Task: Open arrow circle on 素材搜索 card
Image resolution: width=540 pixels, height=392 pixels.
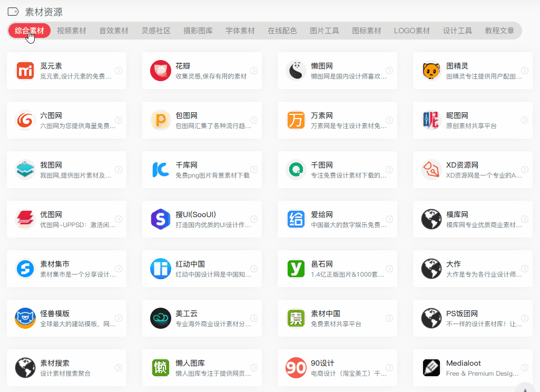Action: (119, 368)
